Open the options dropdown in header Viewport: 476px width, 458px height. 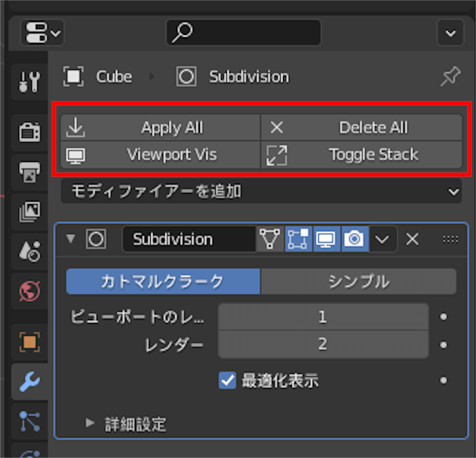coord(451,33)
